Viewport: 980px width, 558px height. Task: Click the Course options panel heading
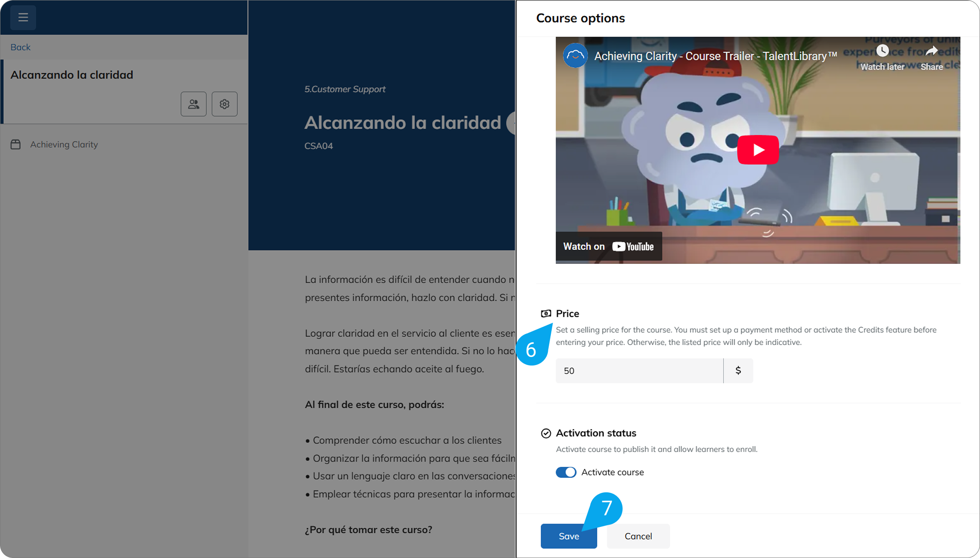coord(581,18)
